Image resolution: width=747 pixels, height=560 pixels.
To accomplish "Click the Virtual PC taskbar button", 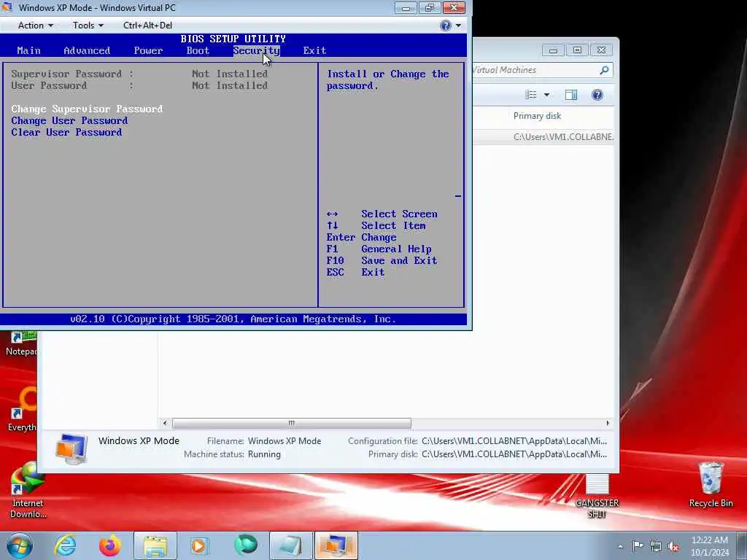I will click(x=336, y=545).
